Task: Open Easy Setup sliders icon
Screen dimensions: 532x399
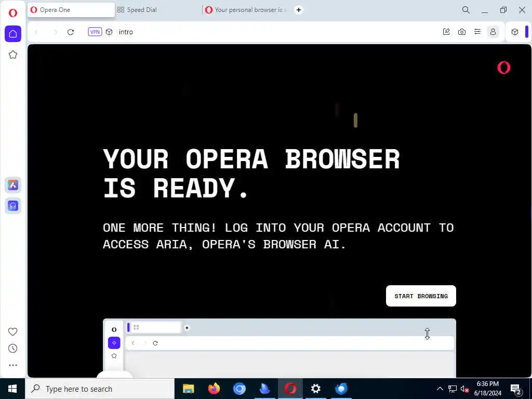Action: (477, 32)
